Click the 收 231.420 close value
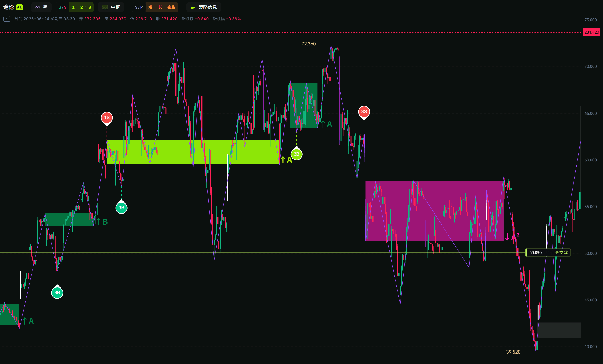The height and width of the screenshot is (364, 603). coord(167,19)
